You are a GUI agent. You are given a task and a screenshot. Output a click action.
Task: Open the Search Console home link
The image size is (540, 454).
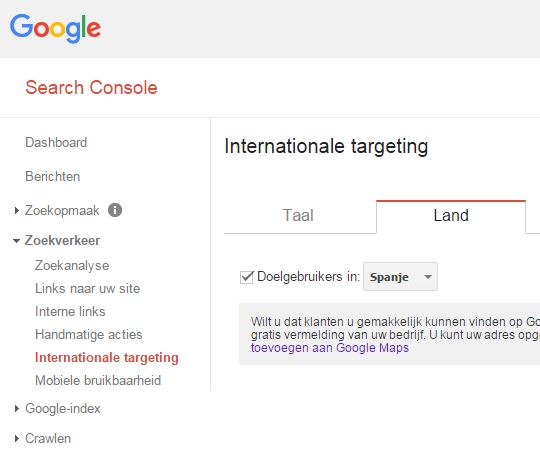coord(91,87)
